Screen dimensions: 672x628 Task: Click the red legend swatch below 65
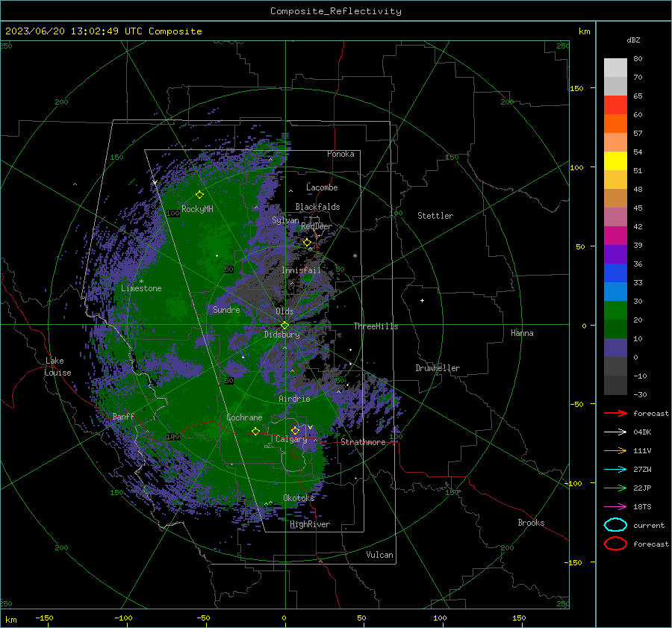coord(615,105)
